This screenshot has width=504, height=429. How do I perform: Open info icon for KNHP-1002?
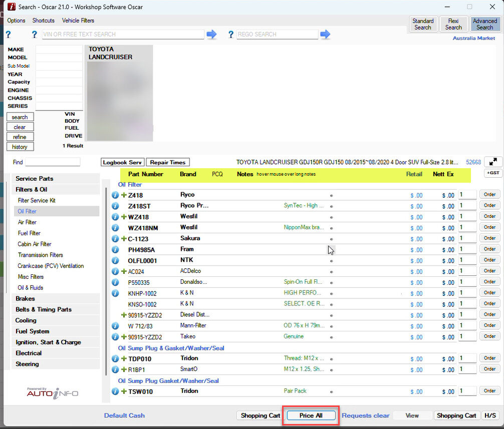(115, 293)
